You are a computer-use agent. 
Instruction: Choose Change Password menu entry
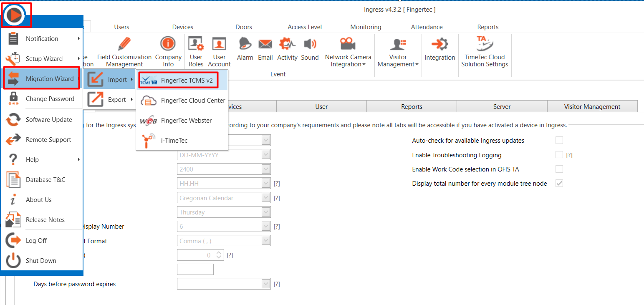coord(42,99)
